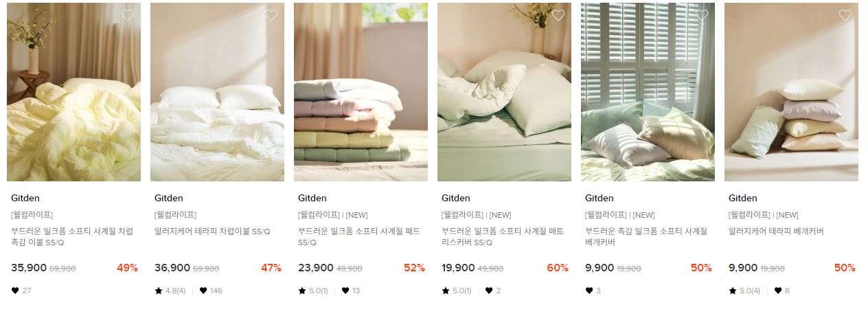
Task: Click the 35,900 price of first product
Action: pyautogui.click(x=29, y=268)
